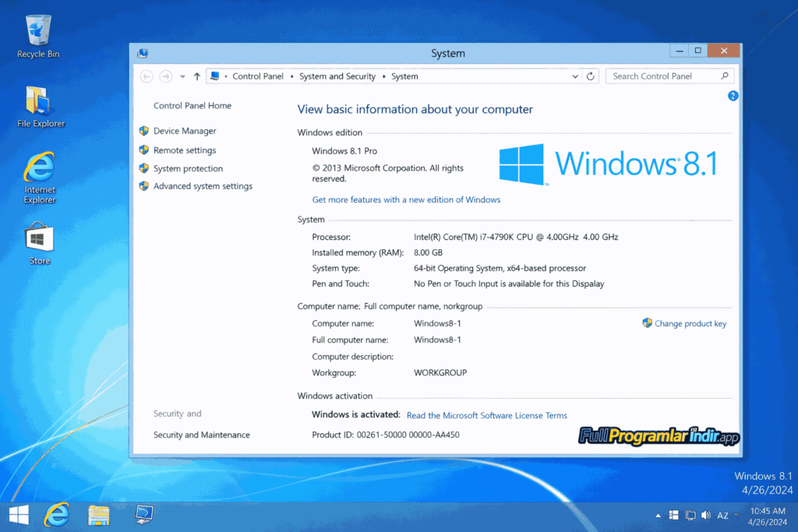Mute the volume from the system tray
The width and height of the screenshot is (798, 532).
(705, 515)
